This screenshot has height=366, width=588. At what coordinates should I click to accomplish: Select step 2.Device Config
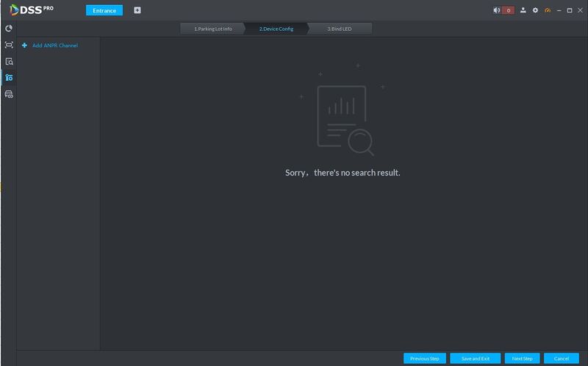276,29
